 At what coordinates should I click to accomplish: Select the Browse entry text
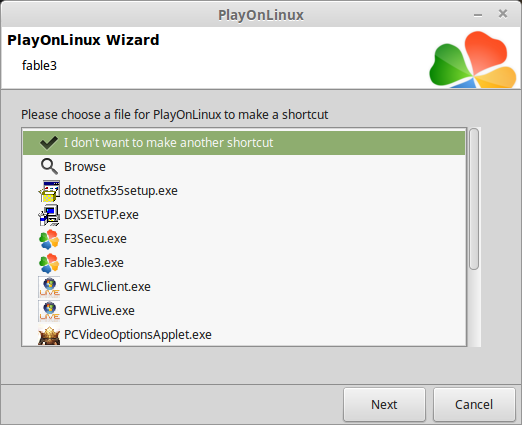[x=85, y=167]
